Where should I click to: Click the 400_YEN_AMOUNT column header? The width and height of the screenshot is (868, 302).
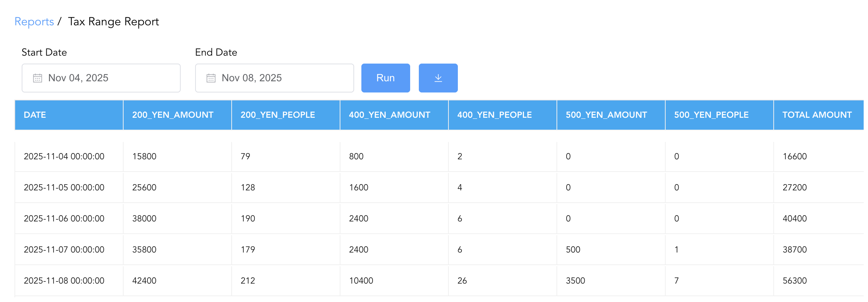point(394,115)
